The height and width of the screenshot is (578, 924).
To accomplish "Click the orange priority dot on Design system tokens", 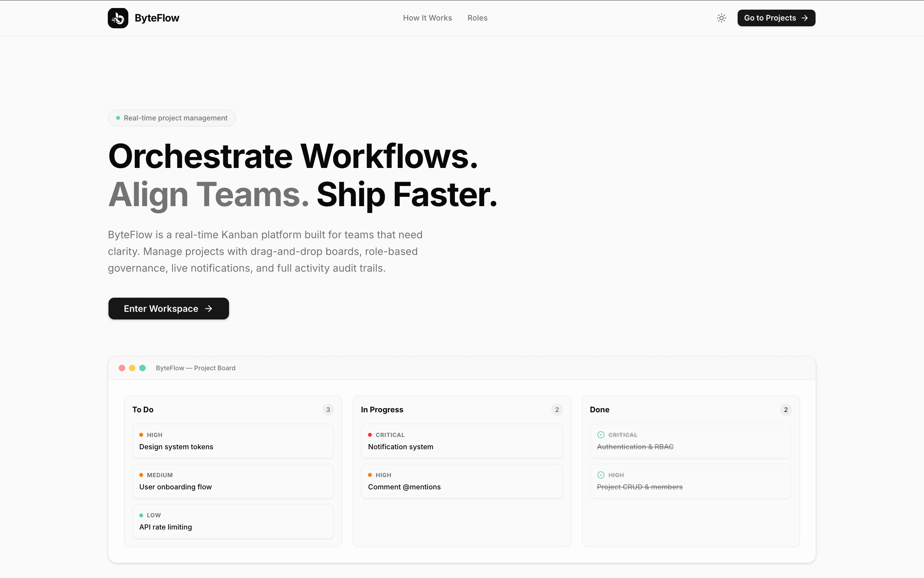I will click(141, 435).
